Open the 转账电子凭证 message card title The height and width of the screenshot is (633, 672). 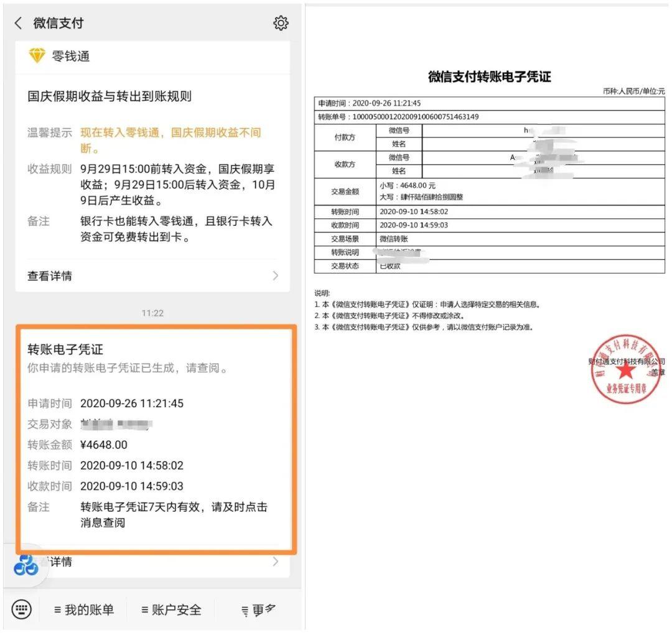(65, 349)
